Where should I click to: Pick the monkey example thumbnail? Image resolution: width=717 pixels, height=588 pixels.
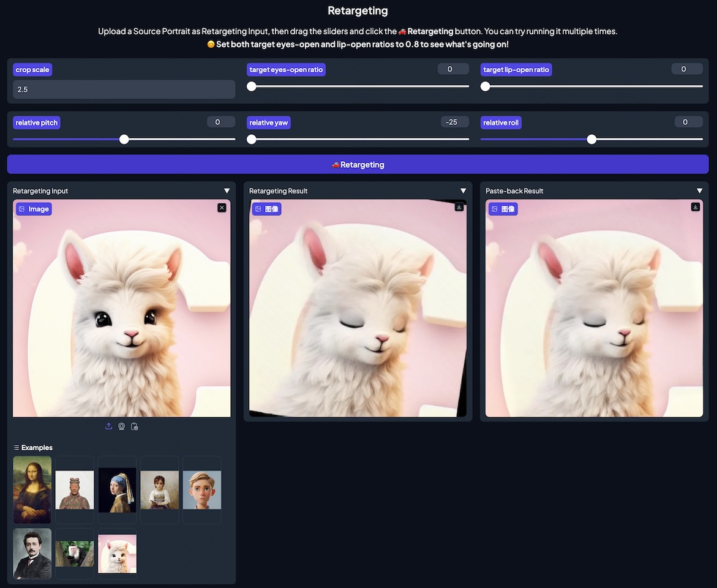[x=75, y=554]
